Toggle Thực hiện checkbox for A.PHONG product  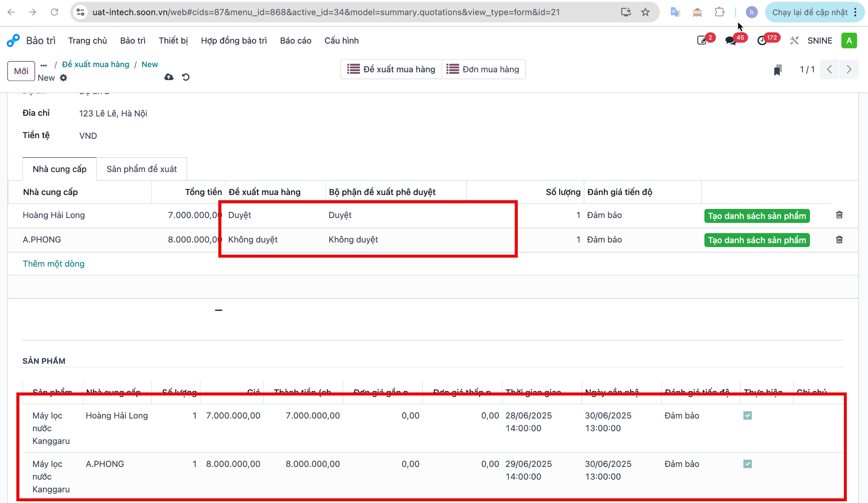[748, 464]
